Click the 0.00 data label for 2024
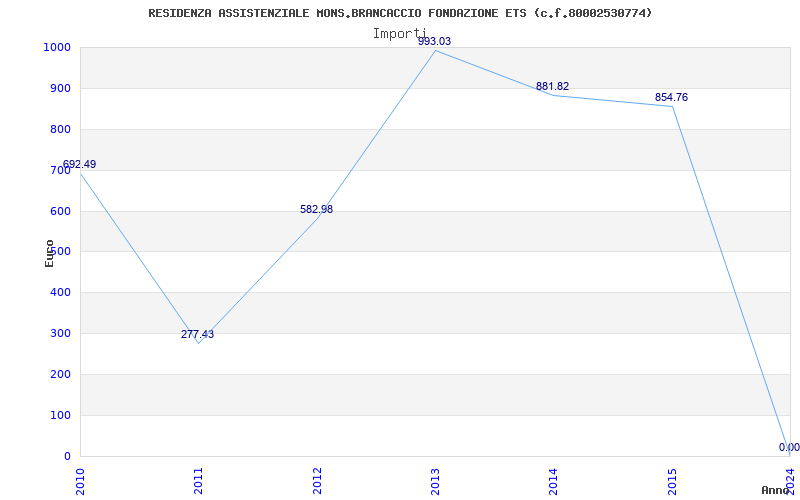The width and height of the screenshot is (800, 500). tap(789, 447)
